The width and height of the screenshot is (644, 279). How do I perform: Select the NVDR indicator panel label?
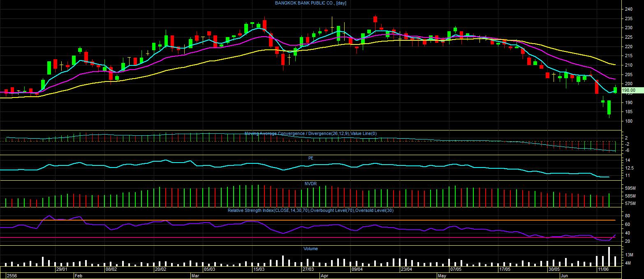[x=310, y=184]
